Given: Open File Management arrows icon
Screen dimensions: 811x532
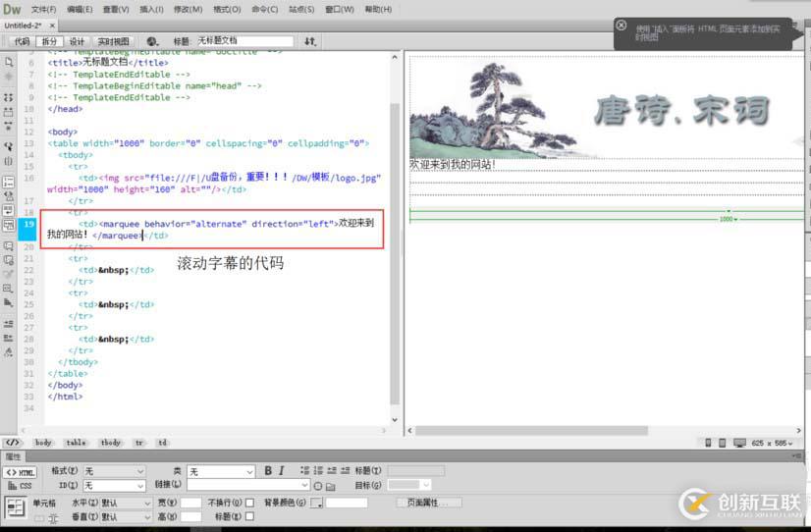Looking at the screenshot, I should coord(310,41).
